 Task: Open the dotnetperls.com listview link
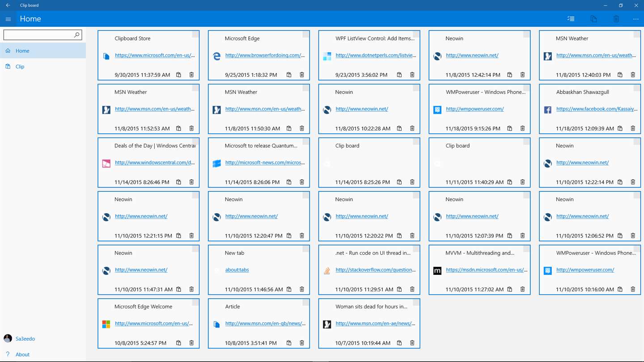click(376, 55)
